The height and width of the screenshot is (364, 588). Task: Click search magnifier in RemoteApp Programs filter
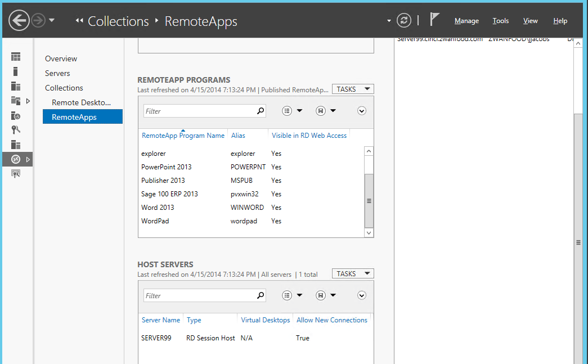click(x=261, y=111)
